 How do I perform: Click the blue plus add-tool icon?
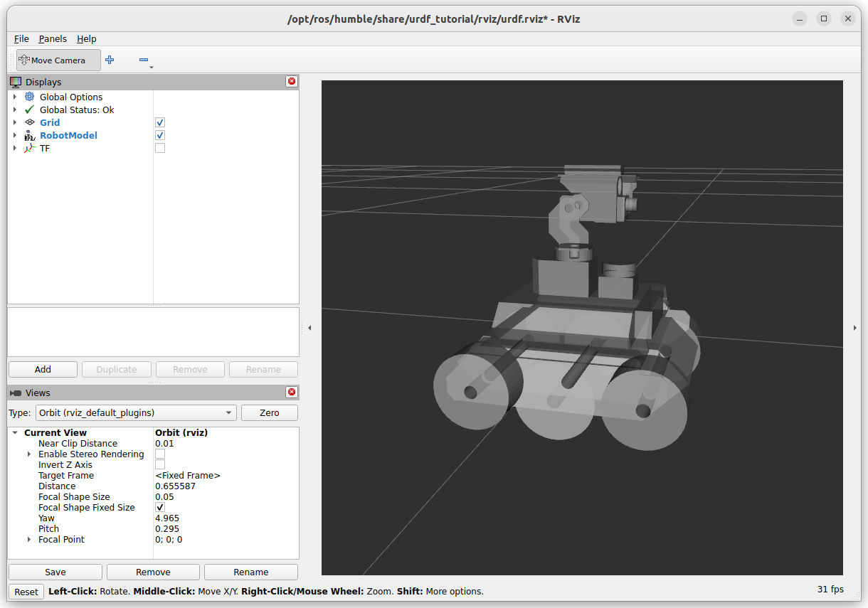click(x=110, y=60)
